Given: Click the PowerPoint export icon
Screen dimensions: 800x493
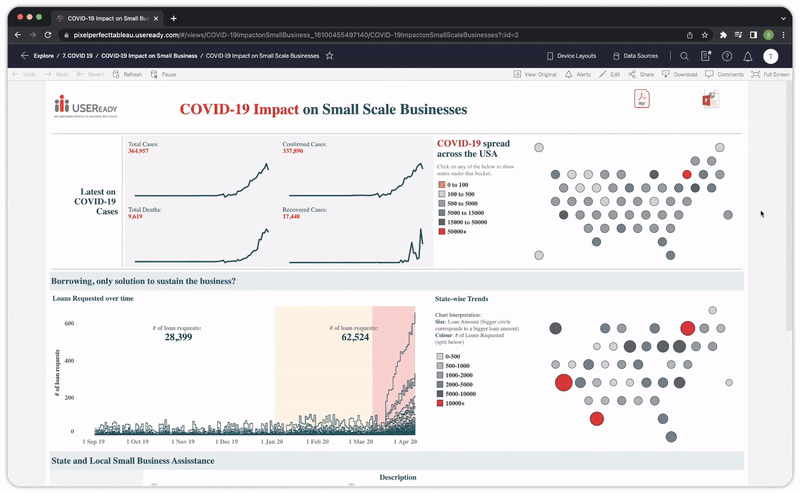Looking at the screenshot, I should 710,98.
